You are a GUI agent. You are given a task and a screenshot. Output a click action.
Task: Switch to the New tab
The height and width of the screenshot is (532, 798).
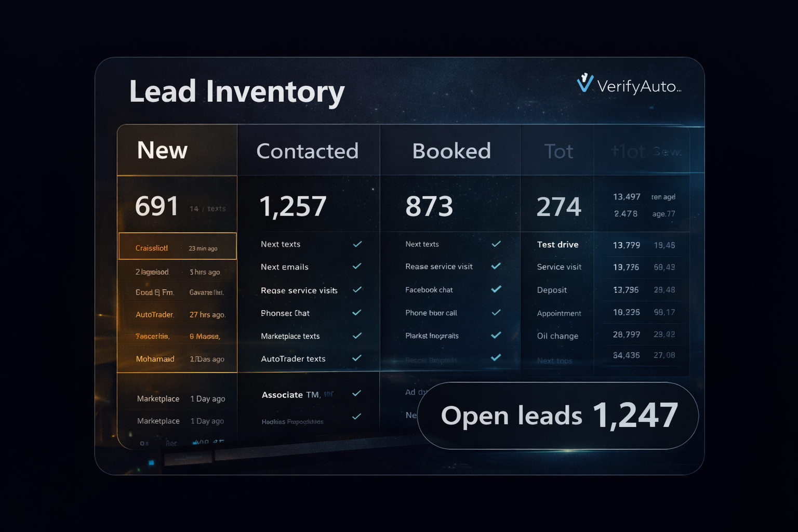[x=162, y=150]
